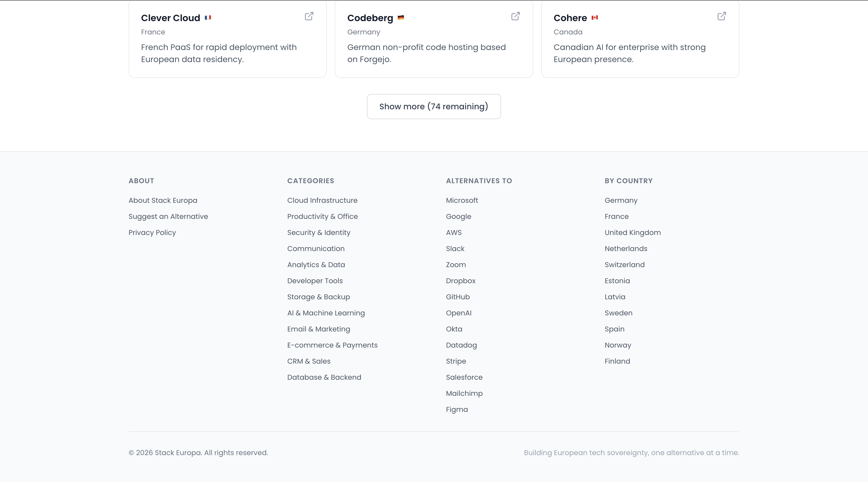Open Clever Cloud external link icon
This screenshot has width=868, height=482.
(x=309, y=16)
